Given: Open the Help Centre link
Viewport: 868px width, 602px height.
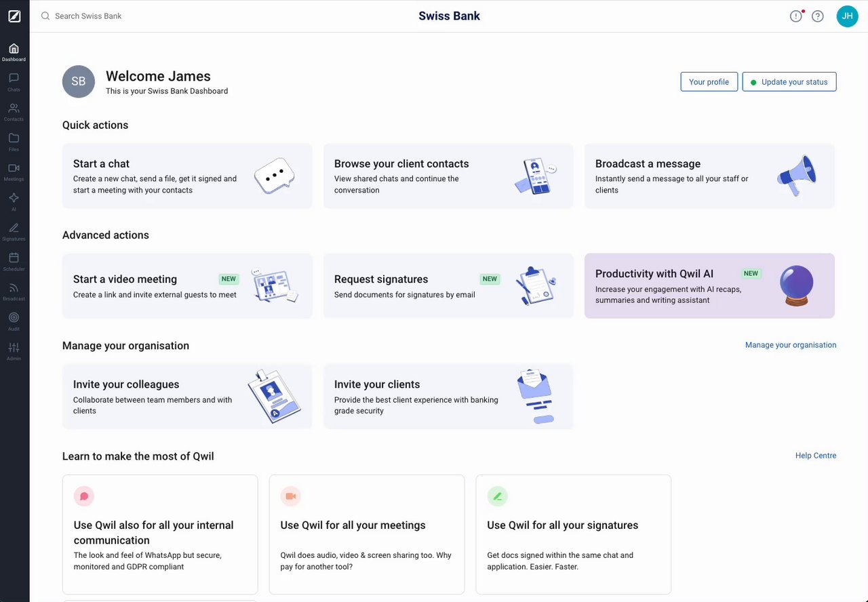Looking at the screenshot, I should (815, 456).
